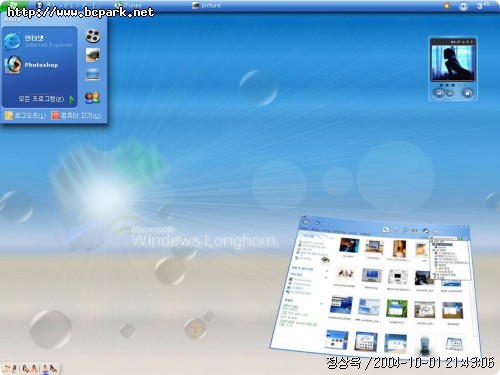This screenshot has width=500, height=375.
Task: Select the monitor image thumbnail
Action: pos(371,276)
